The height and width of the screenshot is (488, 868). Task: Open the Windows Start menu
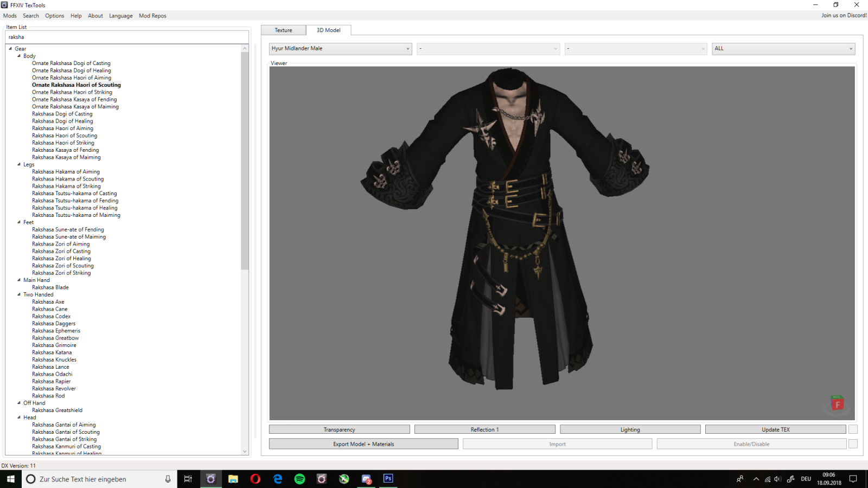[11, 479]
